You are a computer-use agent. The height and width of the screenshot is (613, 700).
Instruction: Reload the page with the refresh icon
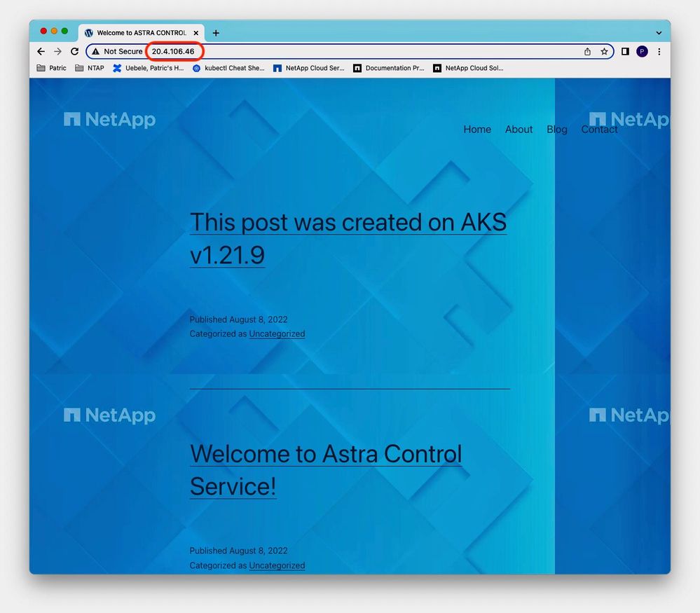(x=74, y=51)
